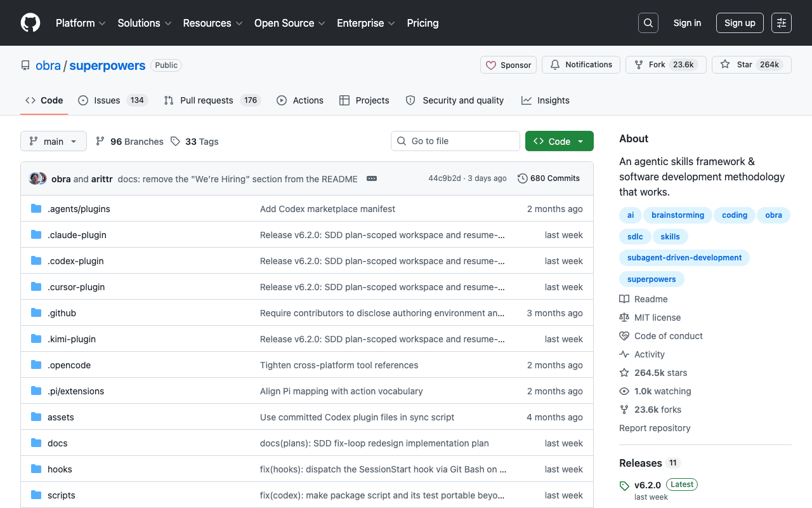The width and height of the screenshot is (812, 508).
Task: Click the Sign in link
Action: tap(687, 23)
